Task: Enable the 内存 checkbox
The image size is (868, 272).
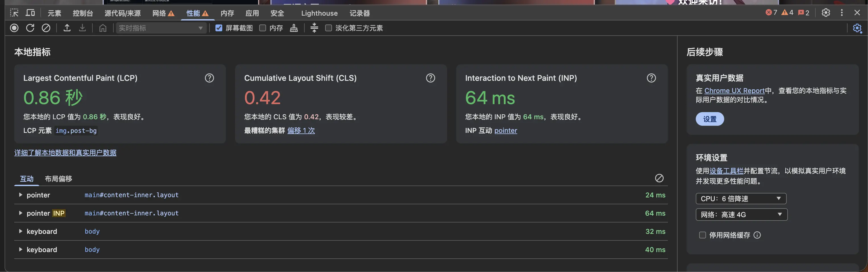Action: coord(263,28)
